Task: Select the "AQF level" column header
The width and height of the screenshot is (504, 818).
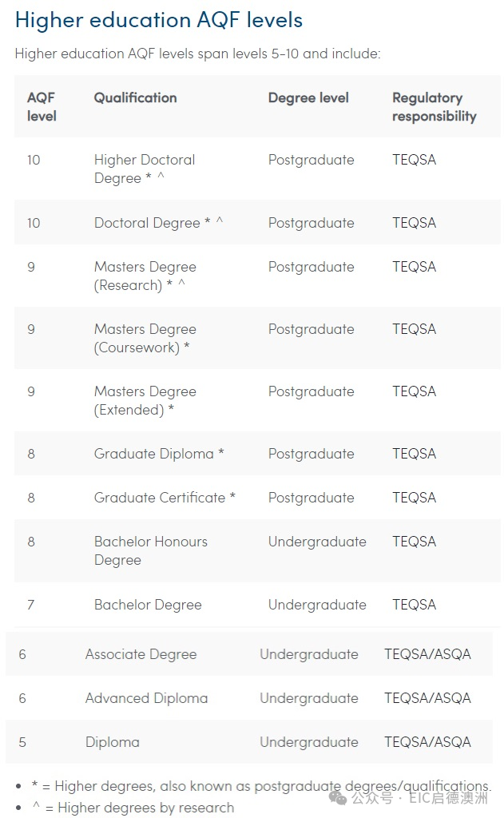Action: coord(42,107)
